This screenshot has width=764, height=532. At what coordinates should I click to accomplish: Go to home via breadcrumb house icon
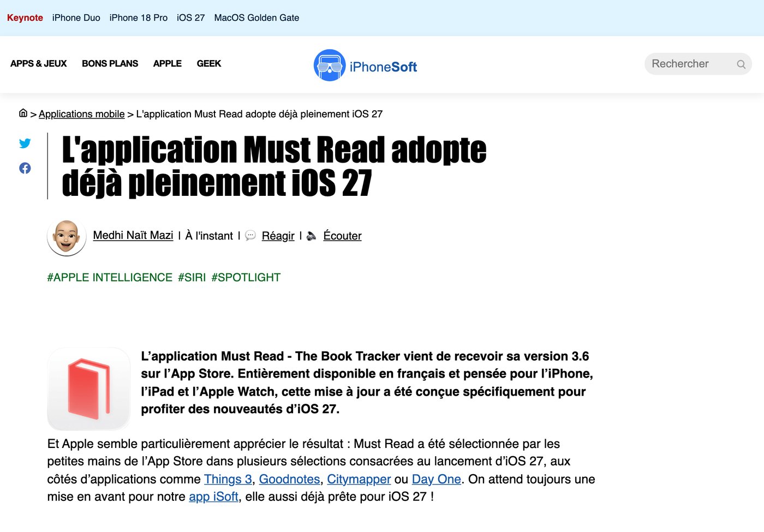pos(23,113)
